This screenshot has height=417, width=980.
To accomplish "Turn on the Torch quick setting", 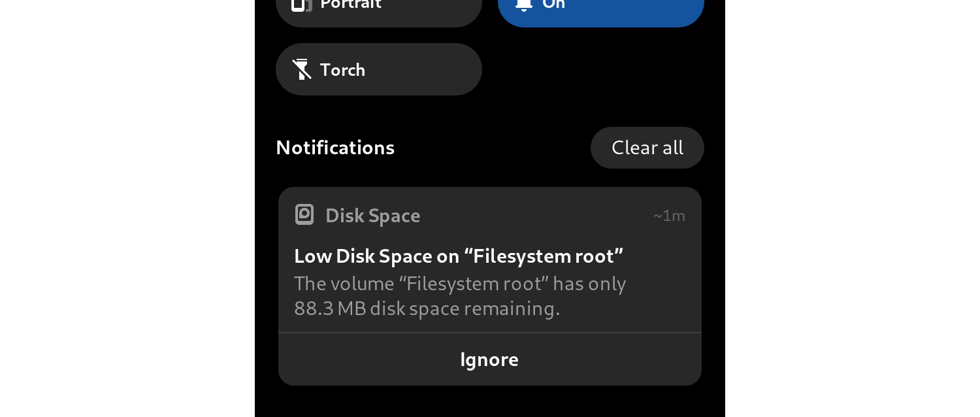I will (378, 69).
